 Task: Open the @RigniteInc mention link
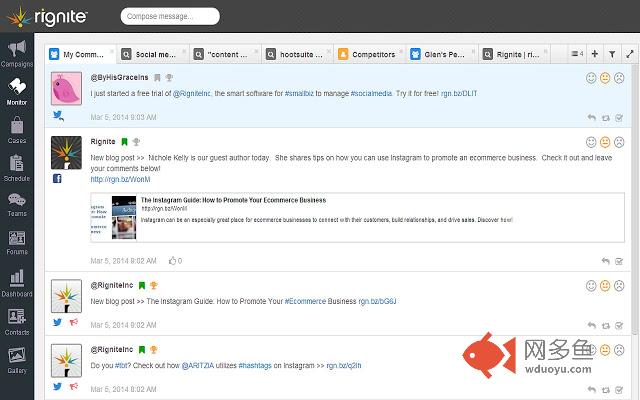point(192,93)
